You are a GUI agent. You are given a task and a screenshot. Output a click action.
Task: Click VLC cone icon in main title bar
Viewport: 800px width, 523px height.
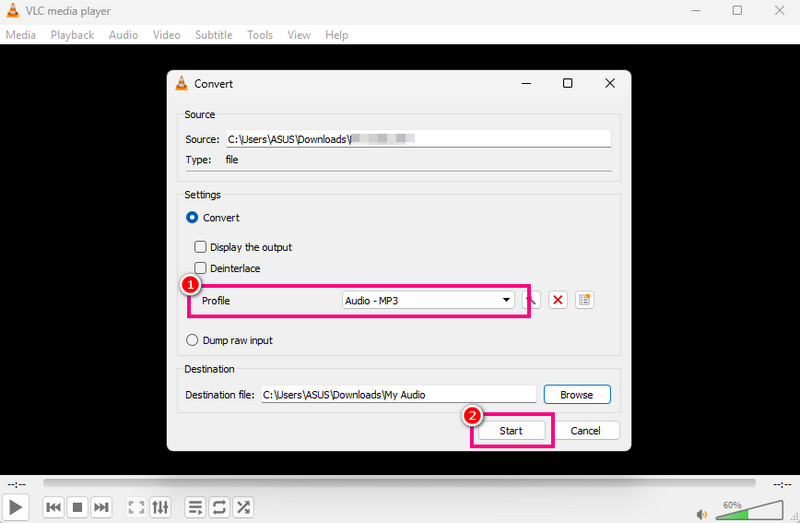pyautogui.click(x=13, y=11)
